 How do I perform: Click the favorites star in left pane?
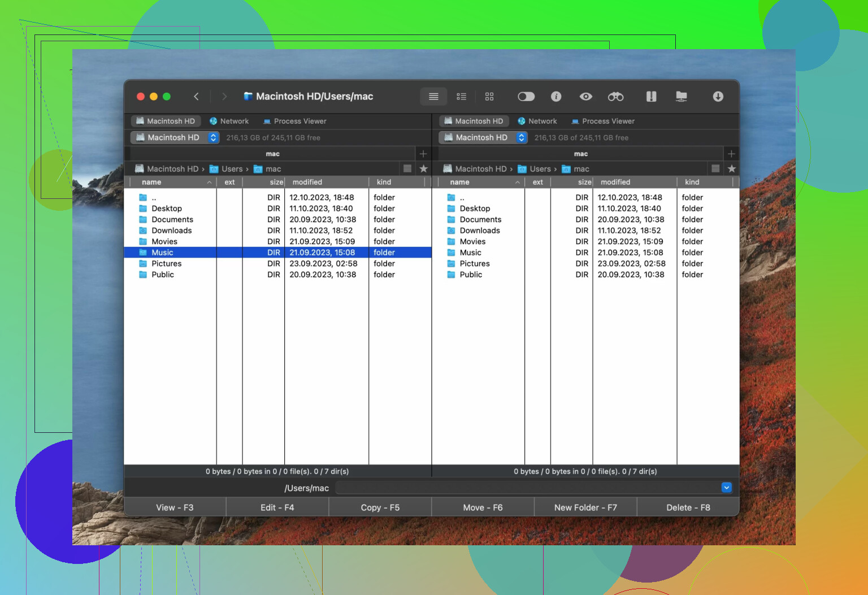423,168
